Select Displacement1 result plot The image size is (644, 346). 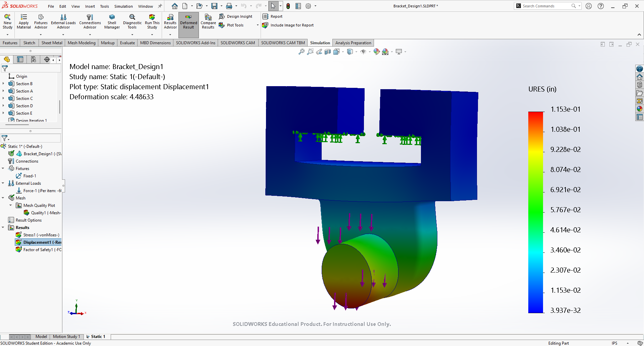point(39,242)
